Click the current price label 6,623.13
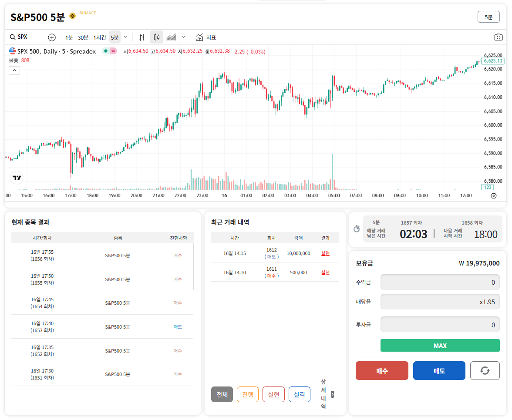This screenshot has width=512, height=420. click(x=493, y=61)
